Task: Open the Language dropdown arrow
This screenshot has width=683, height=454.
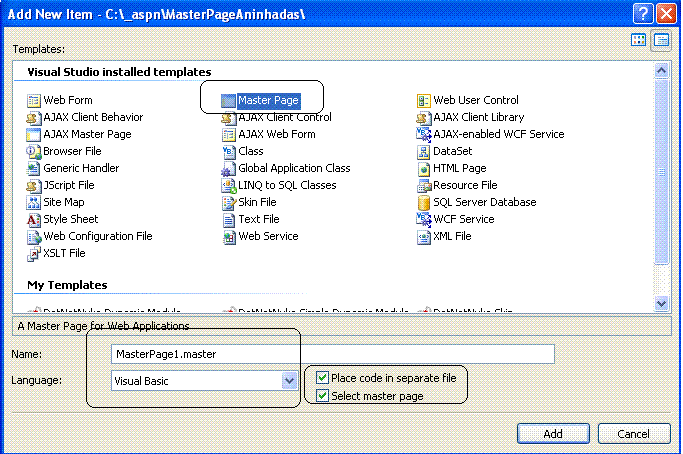Action: (x=289, y=380)
